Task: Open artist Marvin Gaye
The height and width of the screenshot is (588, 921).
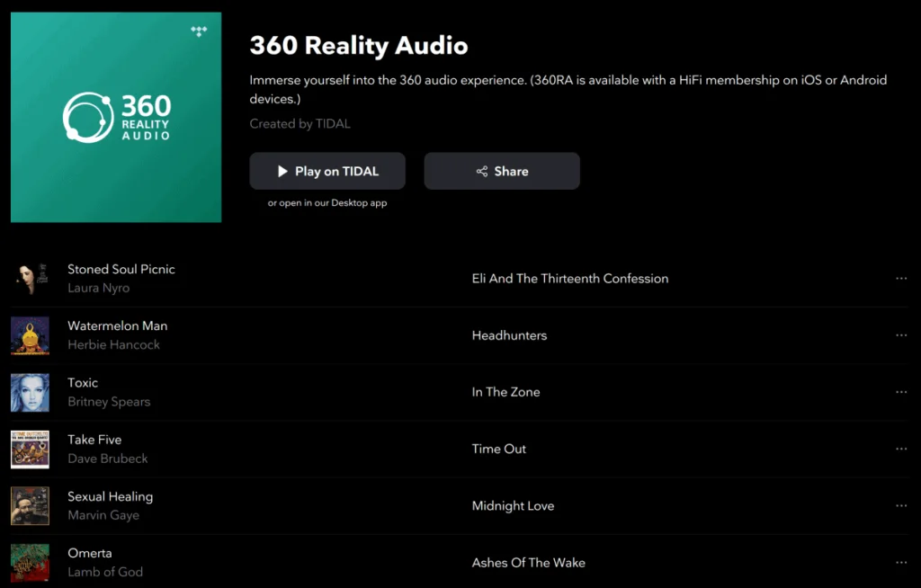Action: click(x=103, y=515)
